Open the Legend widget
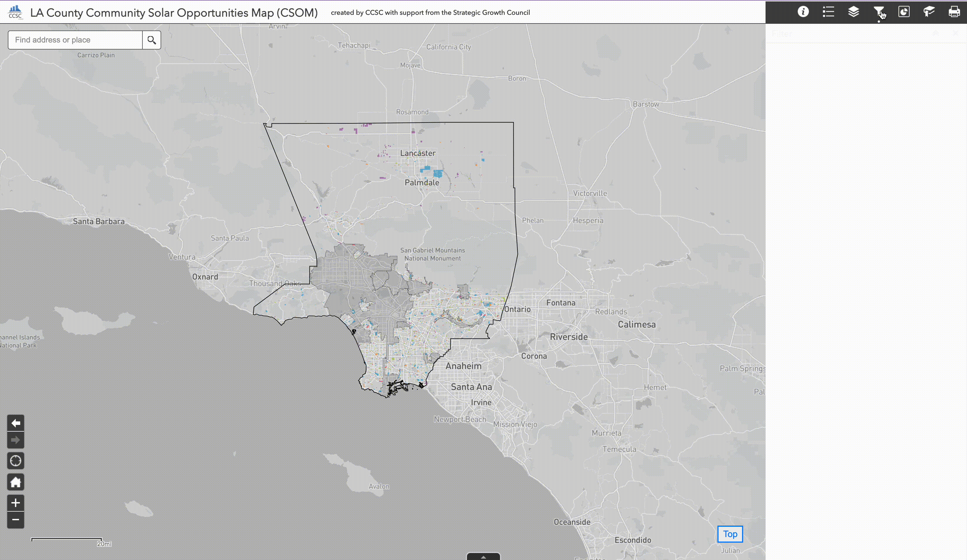This screenshot has width=967, height=560. pos(828,12)
